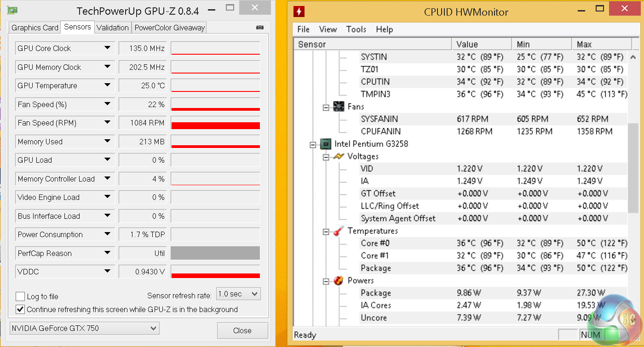
Task: Click the Powers flame icon
Action: coord(339,280)
